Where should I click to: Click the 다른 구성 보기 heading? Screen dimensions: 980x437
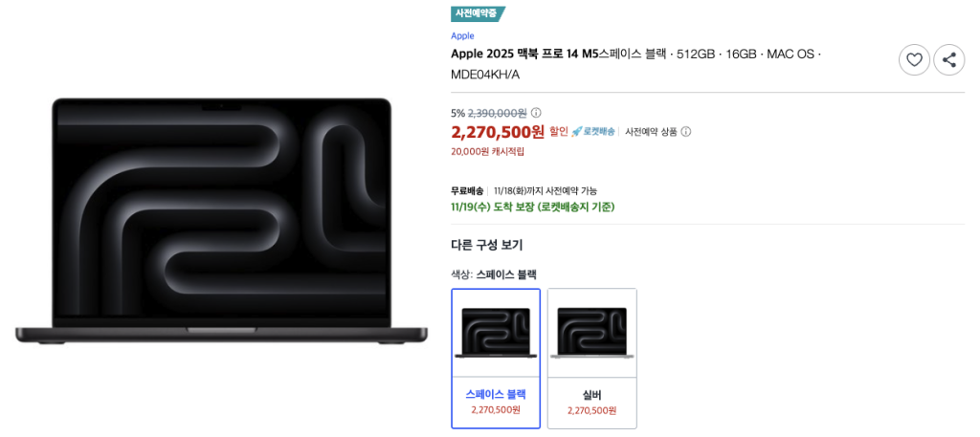point(487,245)
